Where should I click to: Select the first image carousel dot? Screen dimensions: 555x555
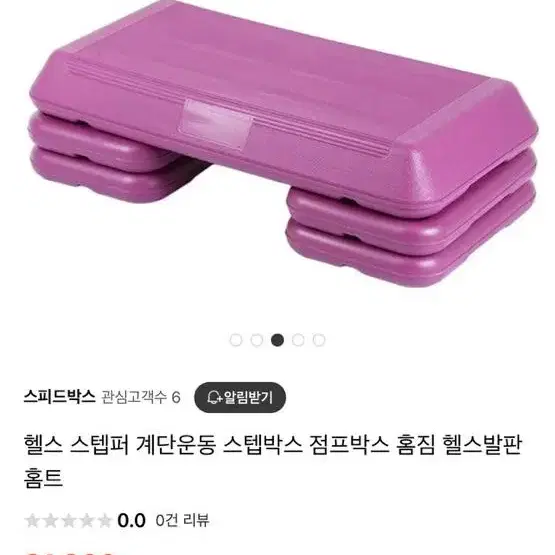tap(236, 340)
